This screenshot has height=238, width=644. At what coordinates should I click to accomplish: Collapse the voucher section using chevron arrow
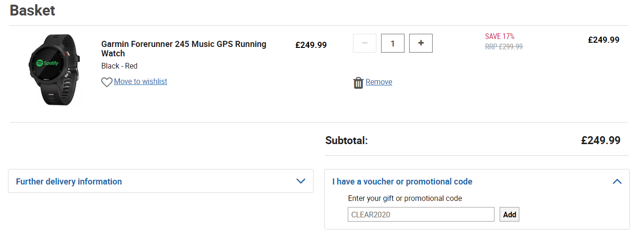(617, 181)
